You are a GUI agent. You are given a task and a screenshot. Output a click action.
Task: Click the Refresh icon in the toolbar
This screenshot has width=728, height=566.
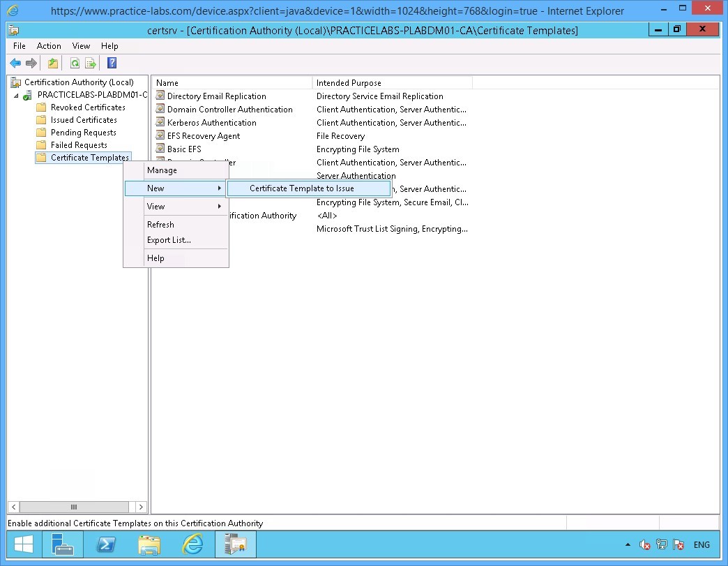click(x=74, y=63)
